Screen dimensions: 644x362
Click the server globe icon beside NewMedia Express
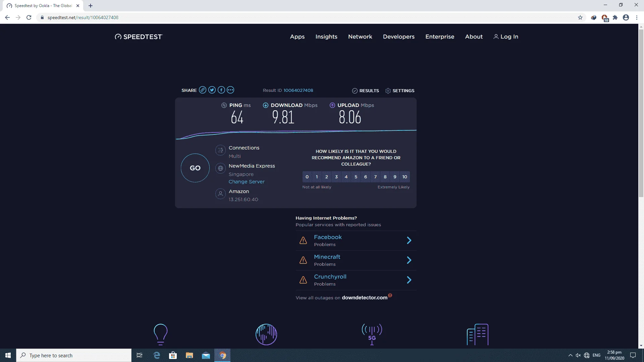[220, 168]
